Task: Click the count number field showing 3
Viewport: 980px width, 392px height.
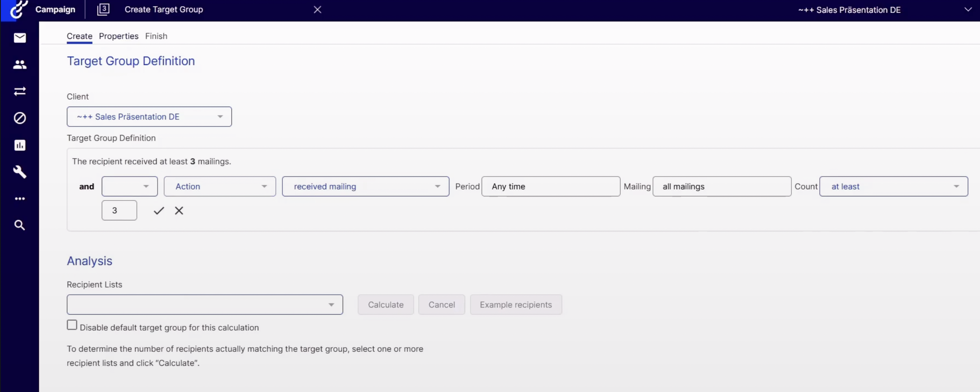Action: click(x=120, y=211)
